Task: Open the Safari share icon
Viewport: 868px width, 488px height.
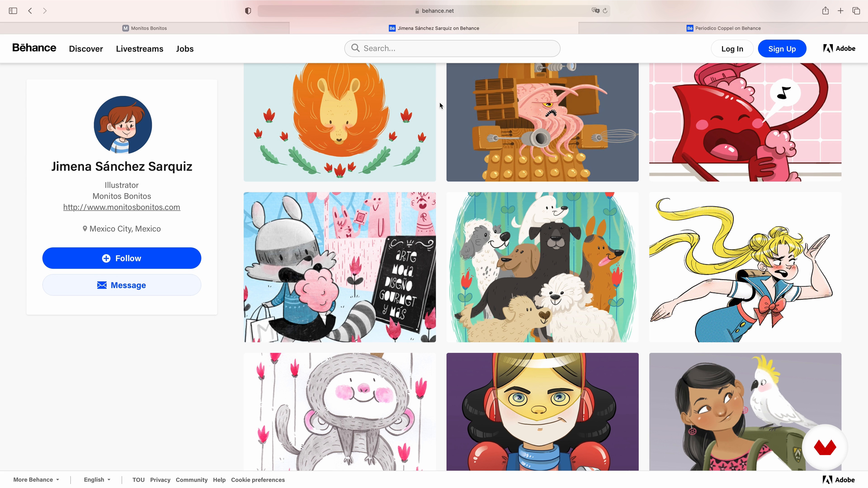Action: tap(825, 11)
